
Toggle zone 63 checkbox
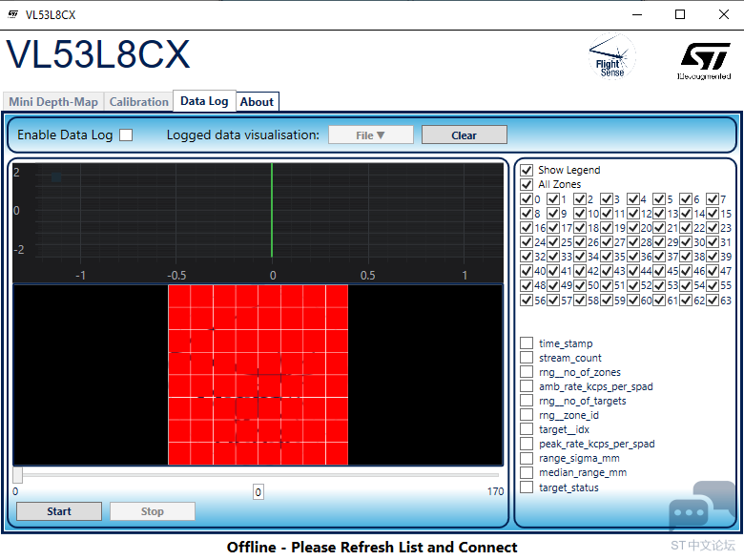[712, 300]
